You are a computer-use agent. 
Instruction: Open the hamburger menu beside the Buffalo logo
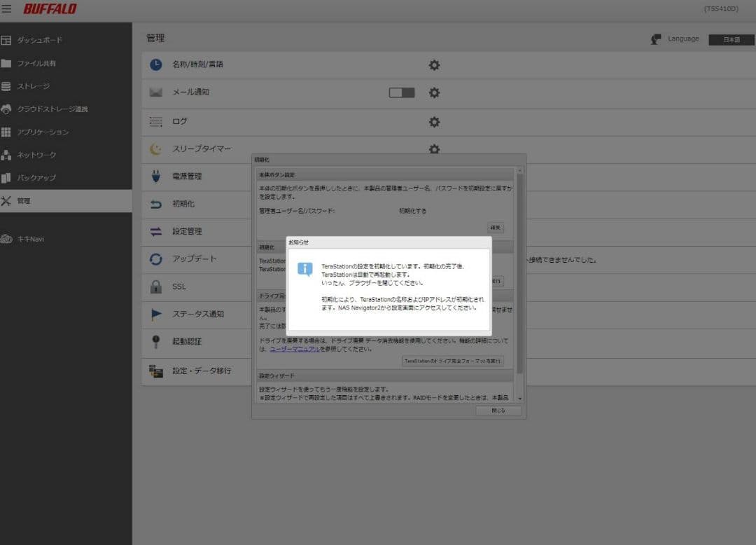coord(7,9)
